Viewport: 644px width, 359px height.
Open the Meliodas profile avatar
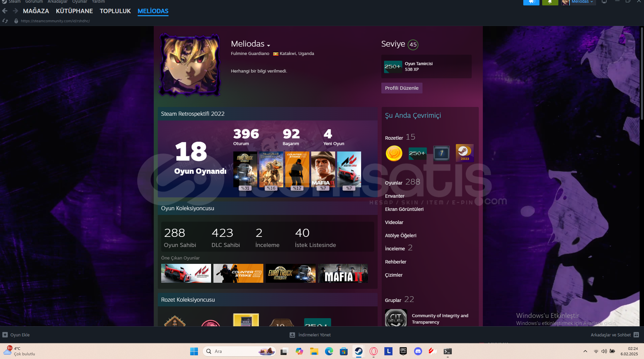coord(190,64)
